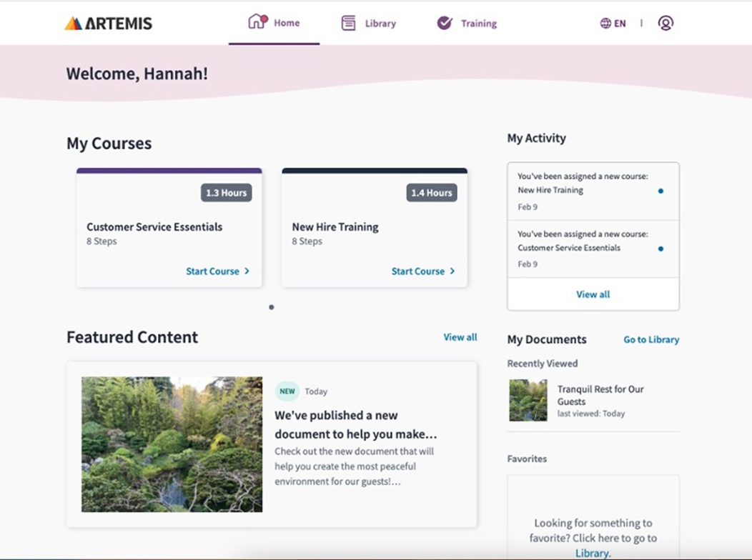Click the globe language icon
The width and height of the screenshot is (752, 560).
[x=605, y=24]
